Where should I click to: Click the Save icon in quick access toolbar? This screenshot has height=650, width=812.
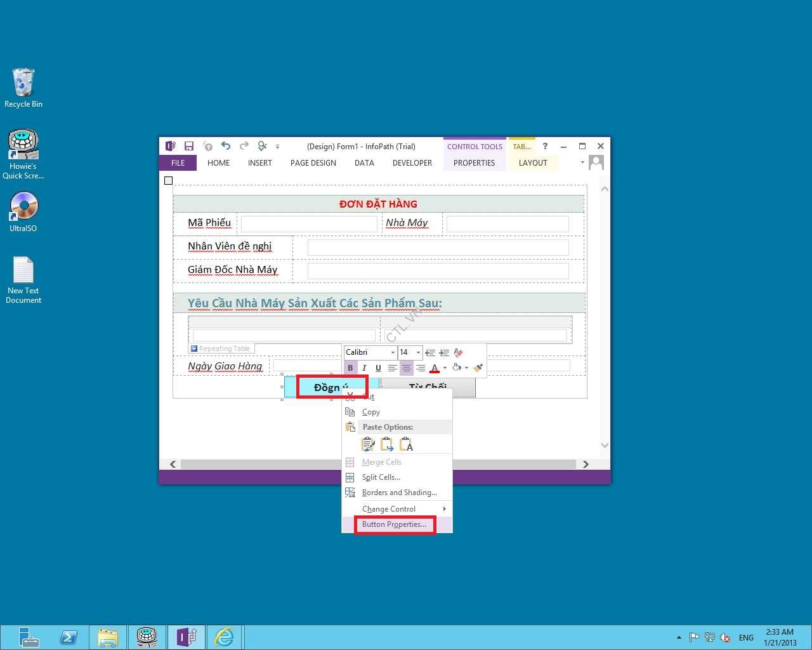click(x=188, y=146)
